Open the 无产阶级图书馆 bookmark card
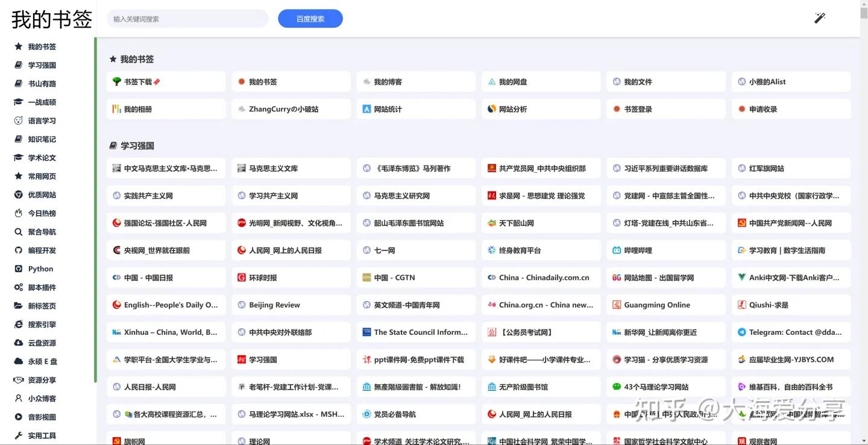868x445 pixels. coord(541,387)
